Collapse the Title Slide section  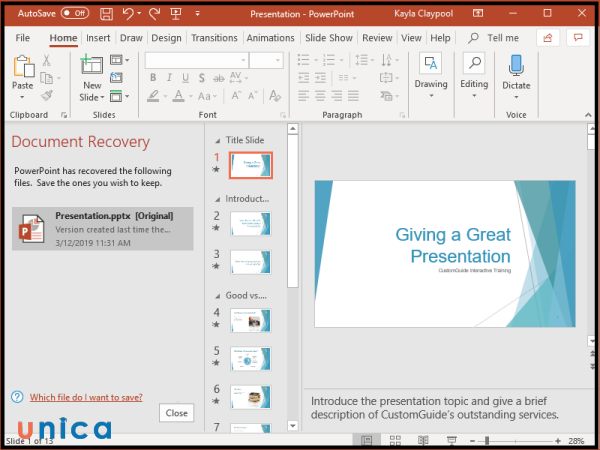click(217, 140)
